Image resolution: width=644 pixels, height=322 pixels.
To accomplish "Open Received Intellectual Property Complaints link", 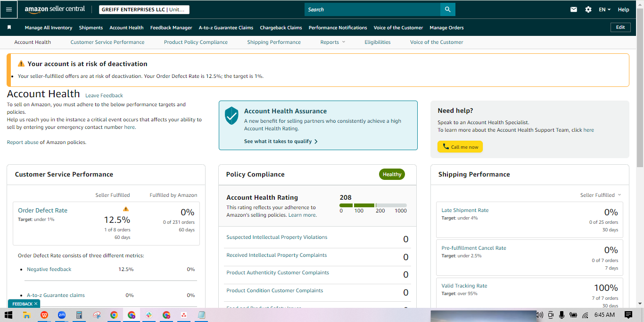I will point(277,255).
